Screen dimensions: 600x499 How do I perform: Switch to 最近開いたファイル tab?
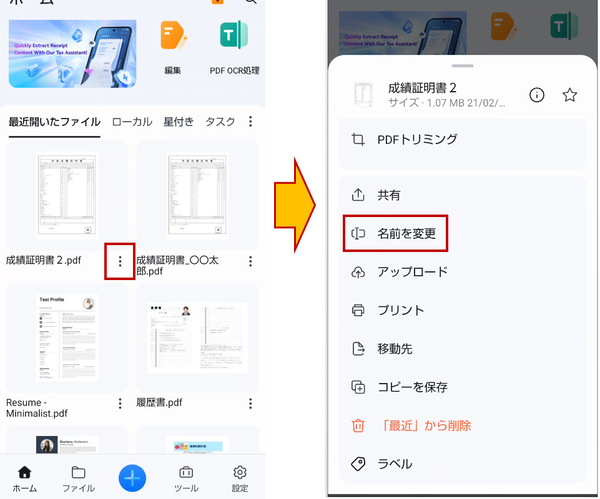coord(54,122)
